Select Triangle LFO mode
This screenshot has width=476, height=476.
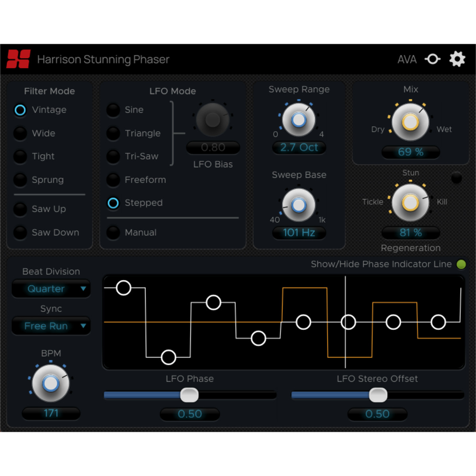pos(113,133)
